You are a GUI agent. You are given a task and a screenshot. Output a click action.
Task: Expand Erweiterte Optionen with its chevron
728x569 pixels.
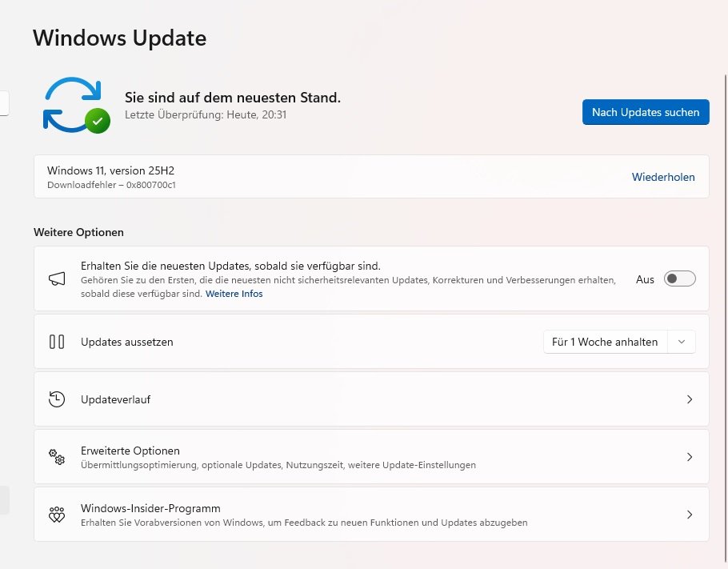tap(690, 457)
